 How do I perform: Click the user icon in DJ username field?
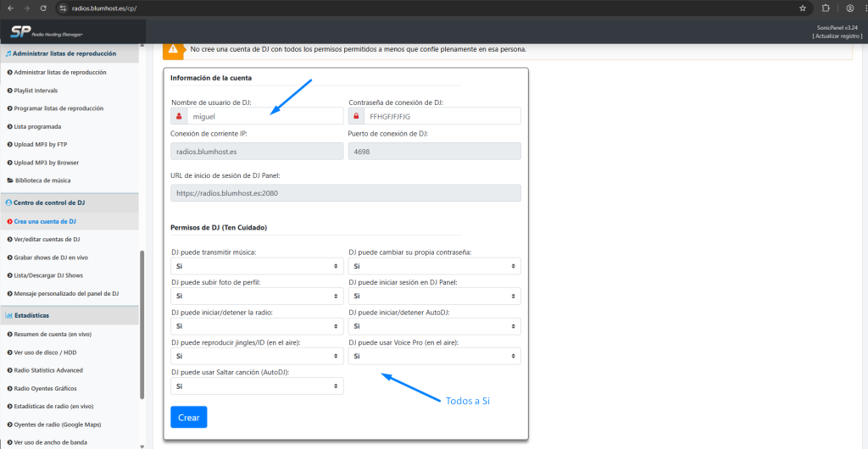[x=180, y=116]
